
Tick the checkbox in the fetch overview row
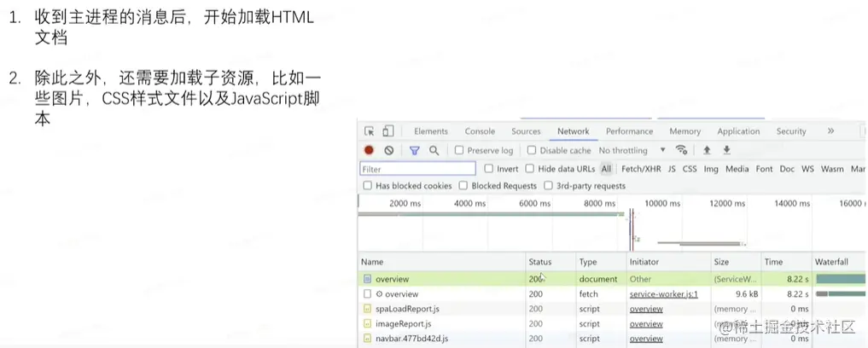[x=367, y=293]
